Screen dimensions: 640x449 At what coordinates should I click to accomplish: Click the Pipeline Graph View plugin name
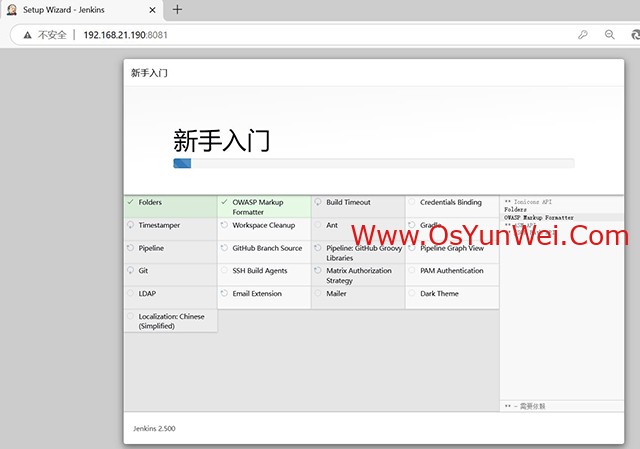click(452, 248)
